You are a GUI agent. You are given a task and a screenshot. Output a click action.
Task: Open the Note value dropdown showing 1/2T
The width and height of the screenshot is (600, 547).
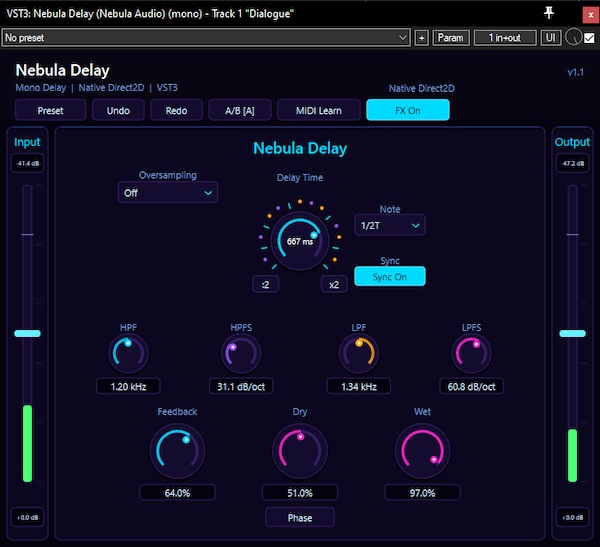[x=390, y=225]
